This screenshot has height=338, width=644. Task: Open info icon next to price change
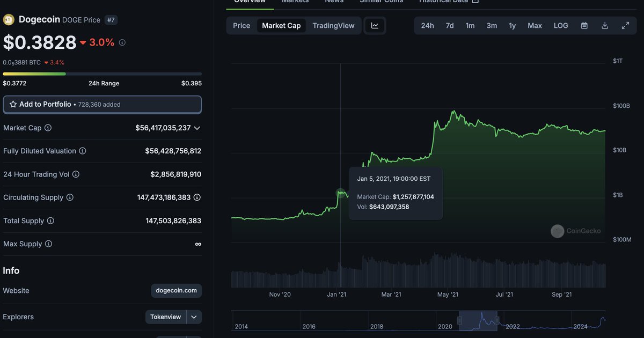(x=122, y=42)
